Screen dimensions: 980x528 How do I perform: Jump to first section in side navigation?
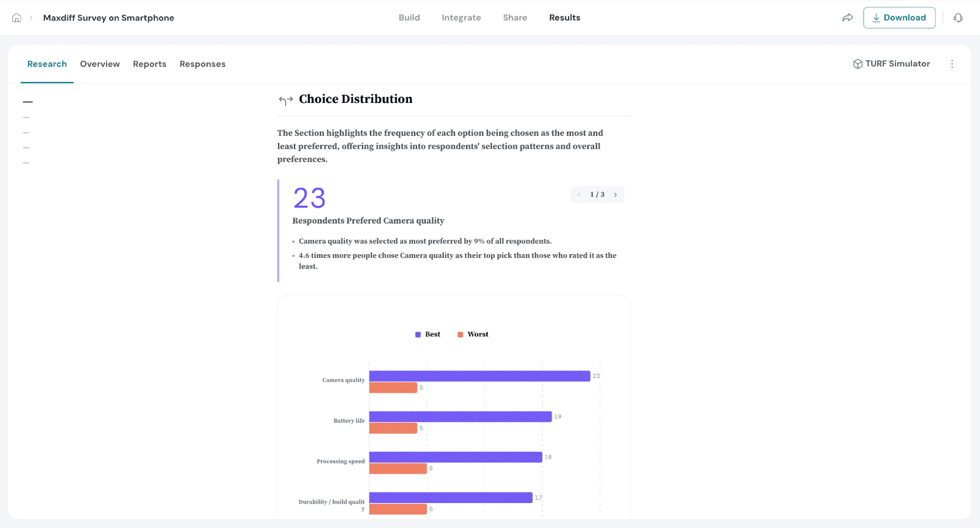[x=28, y=102]
